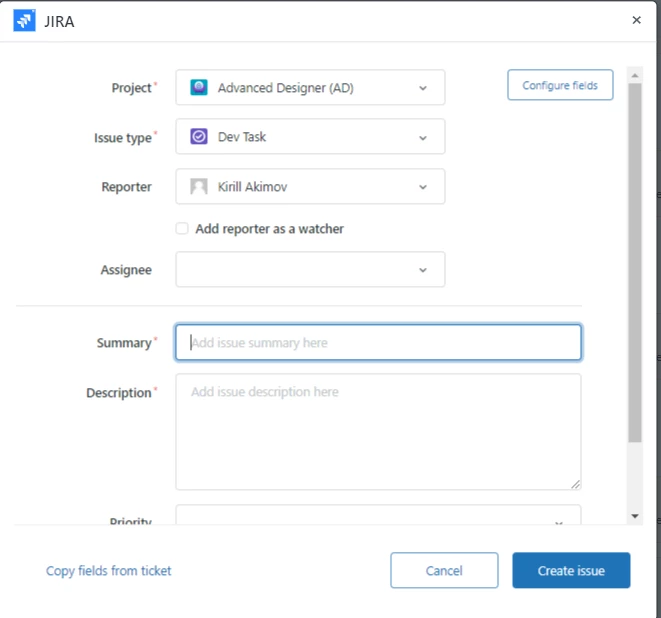
Task: Click Copy fields from ticket link
Action: point(108,570)
